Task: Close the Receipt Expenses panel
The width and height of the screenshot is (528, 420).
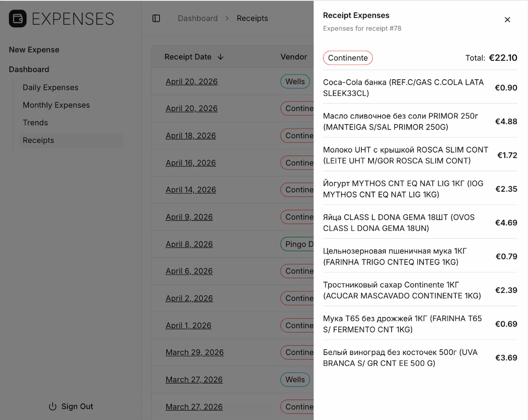Action: click(x=507, y=20)
